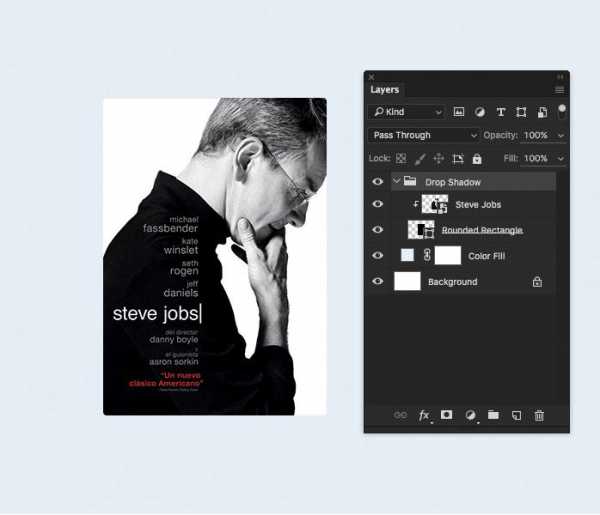
Task: Hide the Drop Shadow group
Action: [377, 182]
